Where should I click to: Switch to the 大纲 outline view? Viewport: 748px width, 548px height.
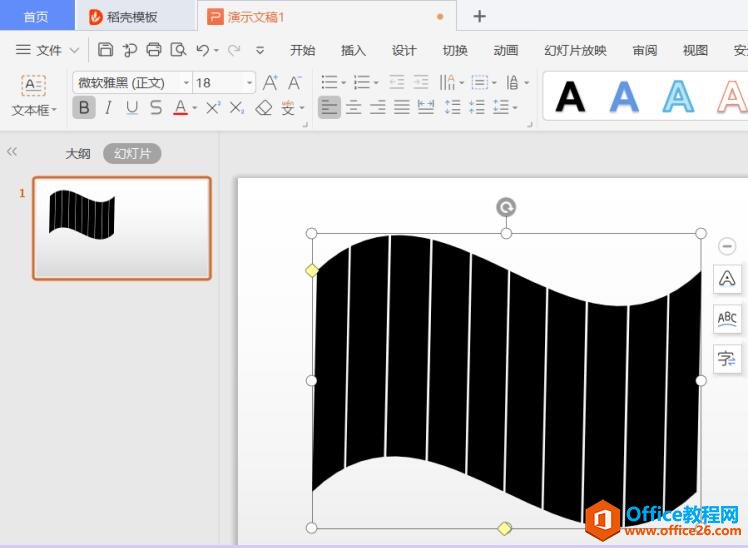78,153
